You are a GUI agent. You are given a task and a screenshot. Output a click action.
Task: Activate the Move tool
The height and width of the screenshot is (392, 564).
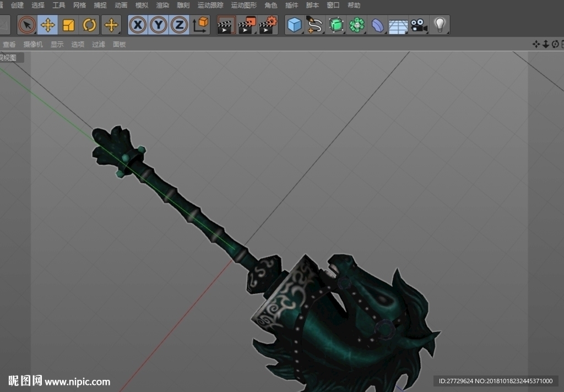(x=48, y=25)
